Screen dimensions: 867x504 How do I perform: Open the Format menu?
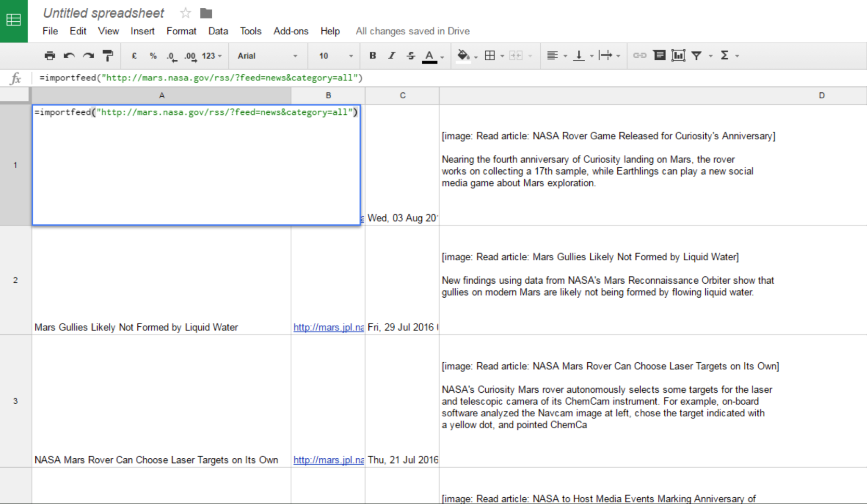(x=182, y=31)
